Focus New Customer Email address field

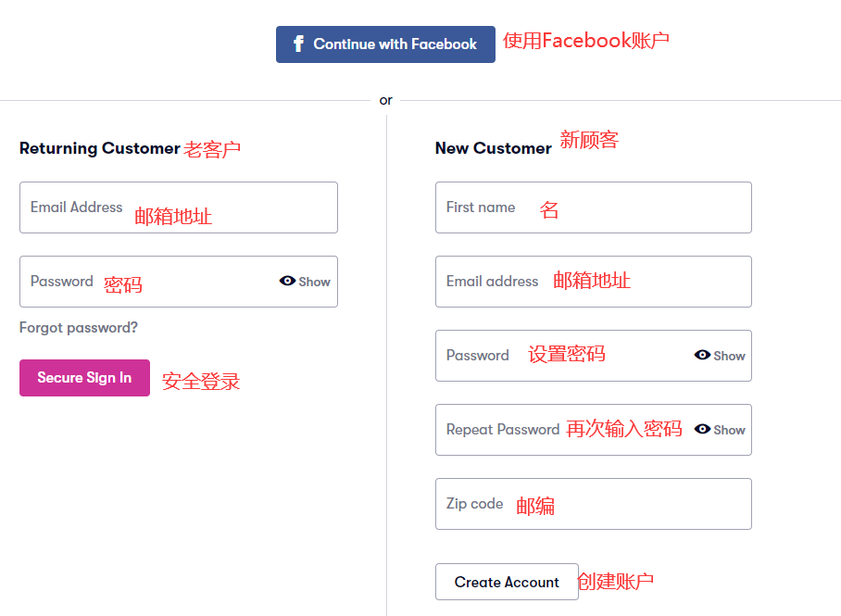593,282
